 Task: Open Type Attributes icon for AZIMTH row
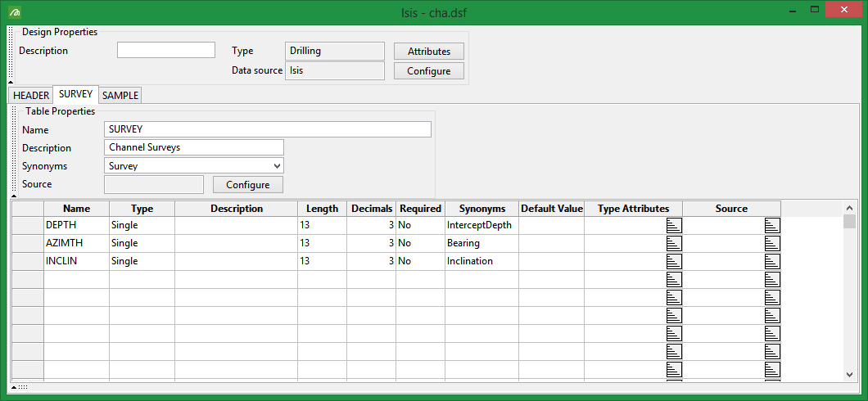coord(674,243)
